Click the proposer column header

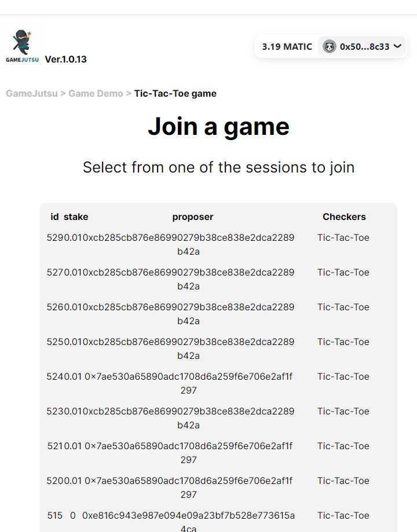193,217
